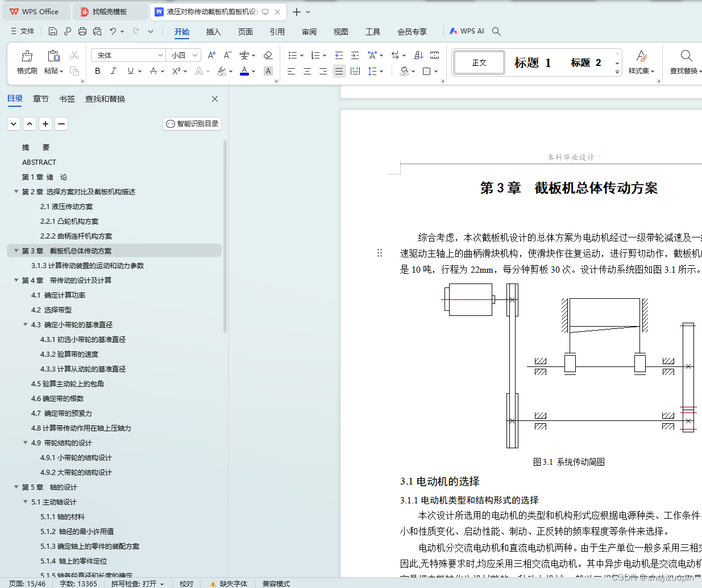The width and height of the screenshot is (702, 588).
Task: Increase font size with the A+ icon
Action: click(211, 55)
